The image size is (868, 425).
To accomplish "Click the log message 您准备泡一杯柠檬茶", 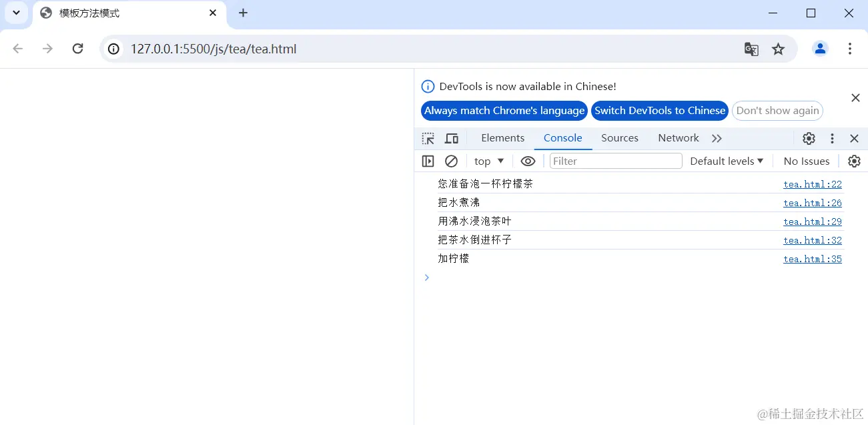I will [485, 183].
